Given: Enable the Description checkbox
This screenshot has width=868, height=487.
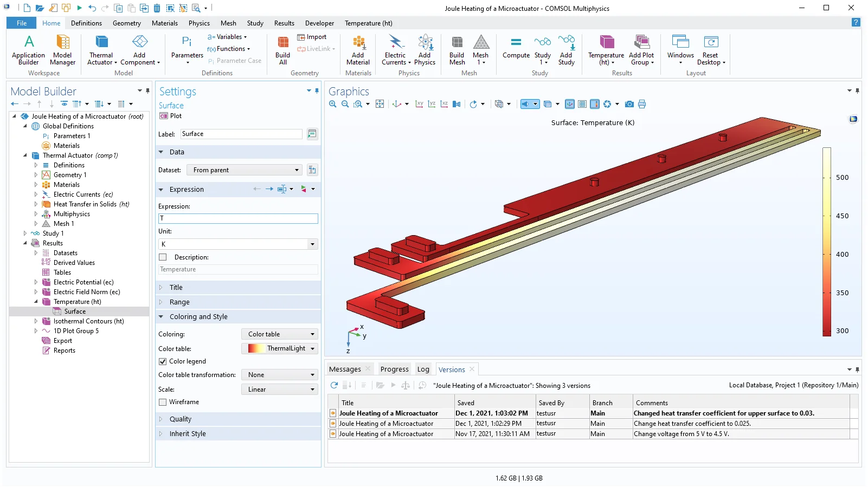Looking at the screenshot, I should pos(163,257).
